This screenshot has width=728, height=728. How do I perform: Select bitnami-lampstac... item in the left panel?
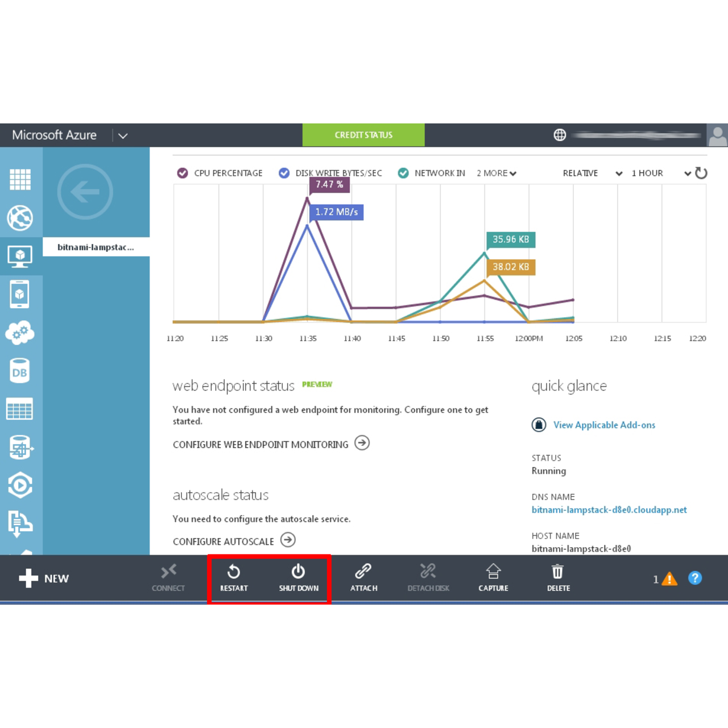click(96, 247)
